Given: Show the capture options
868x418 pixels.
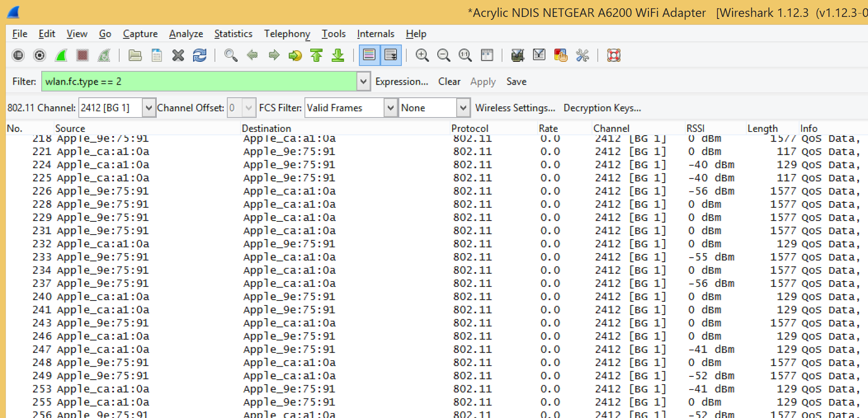Looking at the screenshot, I should click(x=40, y=55).
